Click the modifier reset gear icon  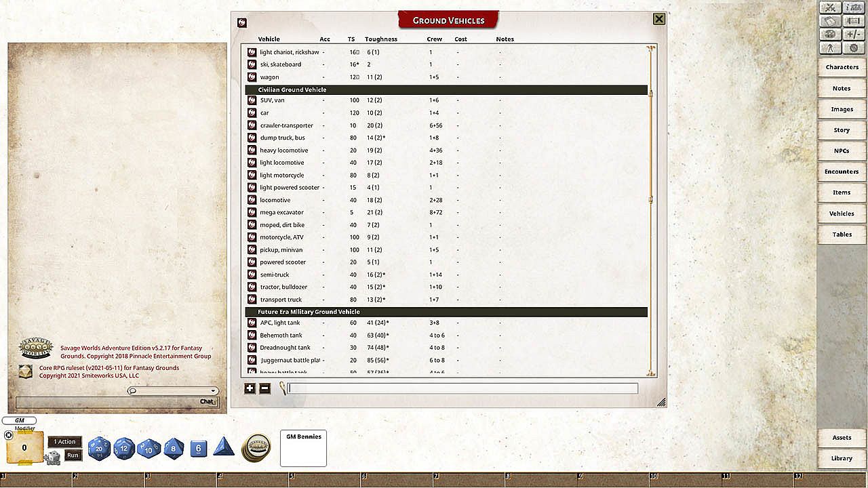point(9,435)
